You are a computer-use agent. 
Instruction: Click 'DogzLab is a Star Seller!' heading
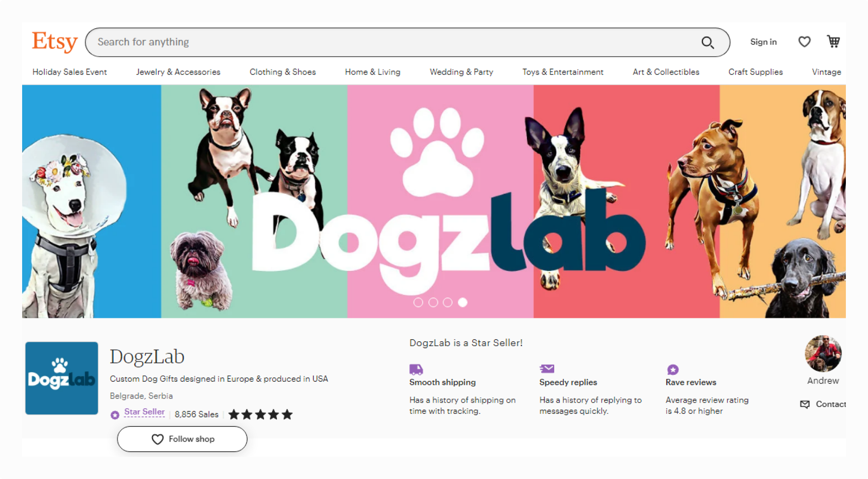466,343
